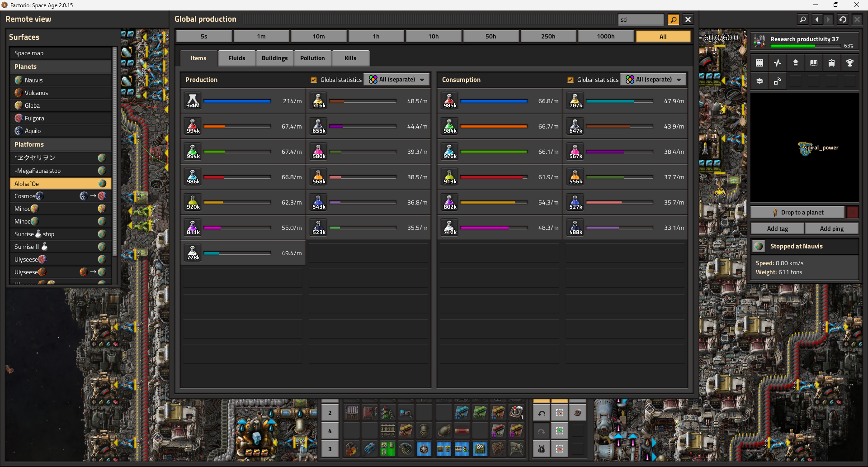Open production statistics pulse icon
Image resolution: width=868 pixels, height=467 pixels.
tap(778, 63)
